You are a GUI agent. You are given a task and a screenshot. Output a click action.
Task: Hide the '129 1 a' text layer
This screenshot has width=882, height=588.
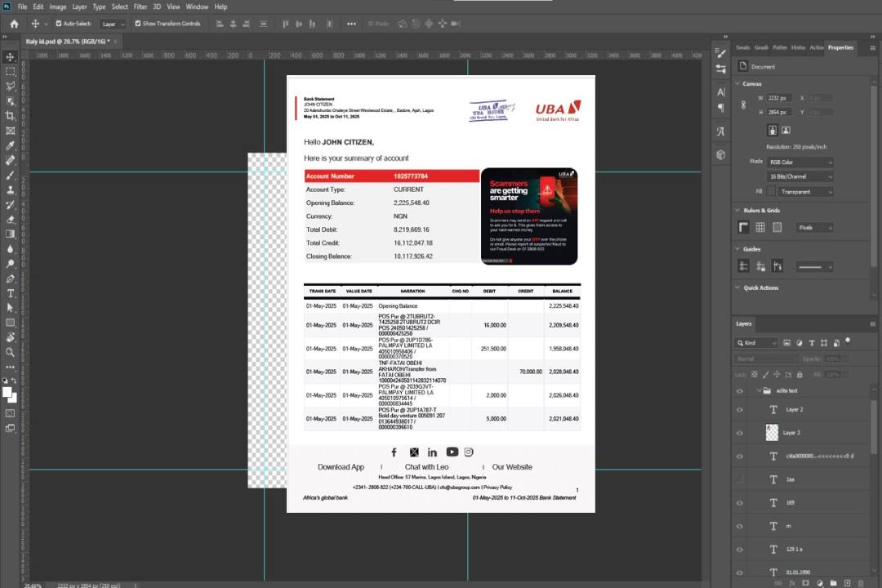tap(740, 550)
